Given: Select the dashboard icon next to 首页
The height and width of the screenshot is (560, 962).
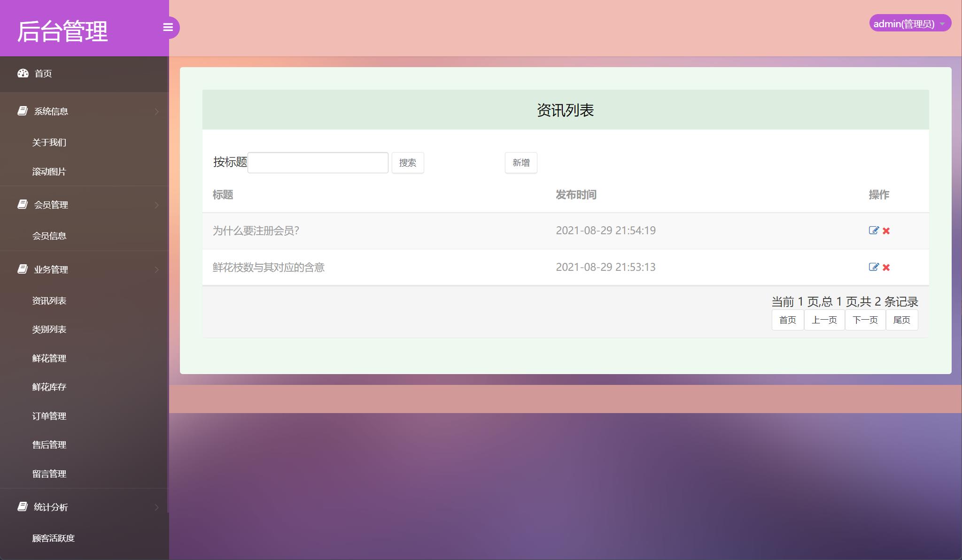Looking at the screenshot, I should [x=23, y=73].
